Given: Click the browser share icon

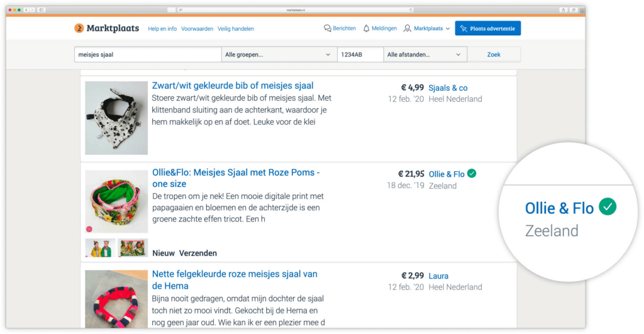Looking at the screenshot, I should tap(563, 10).
